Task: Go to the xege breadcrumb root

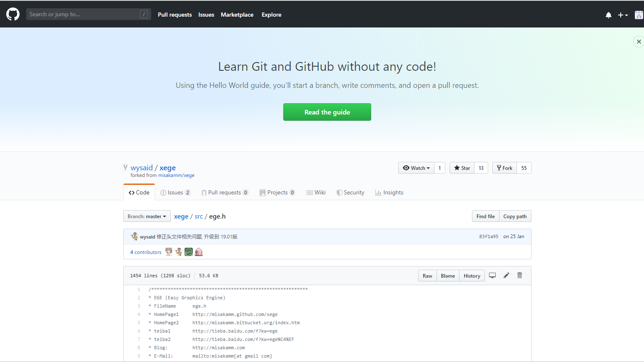Action: [181, 216]
